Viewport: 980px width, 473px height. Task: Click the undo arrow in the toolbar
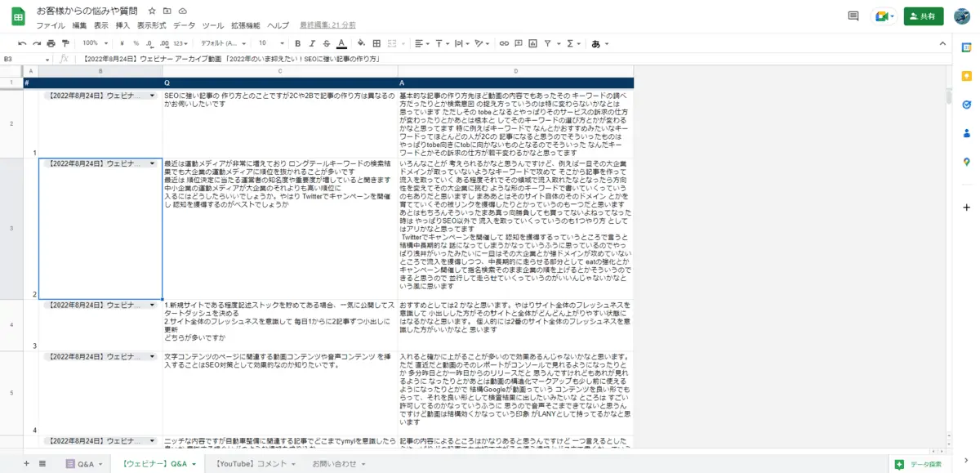(22, 43)
